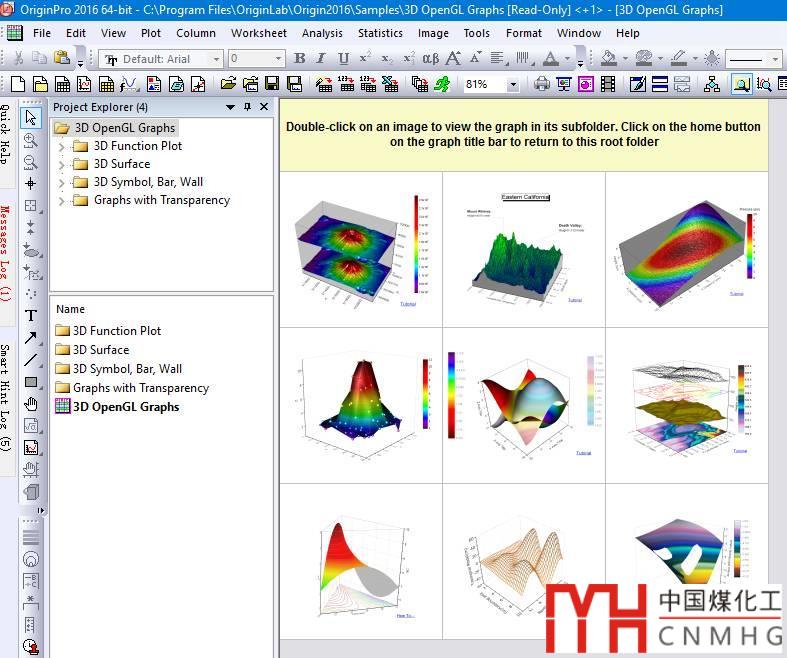
Task: Open the Worksheet menu
Action: coord(258,33)
